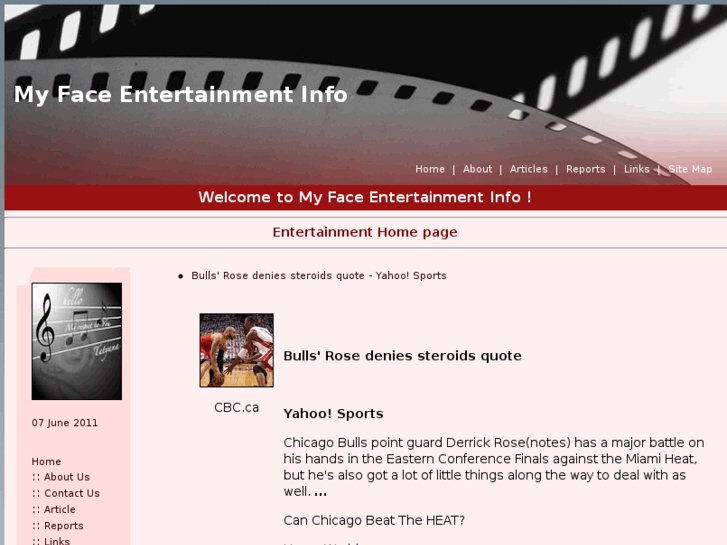
Task: Click the Entertainment Home page heading
Action: pos(365,232)
